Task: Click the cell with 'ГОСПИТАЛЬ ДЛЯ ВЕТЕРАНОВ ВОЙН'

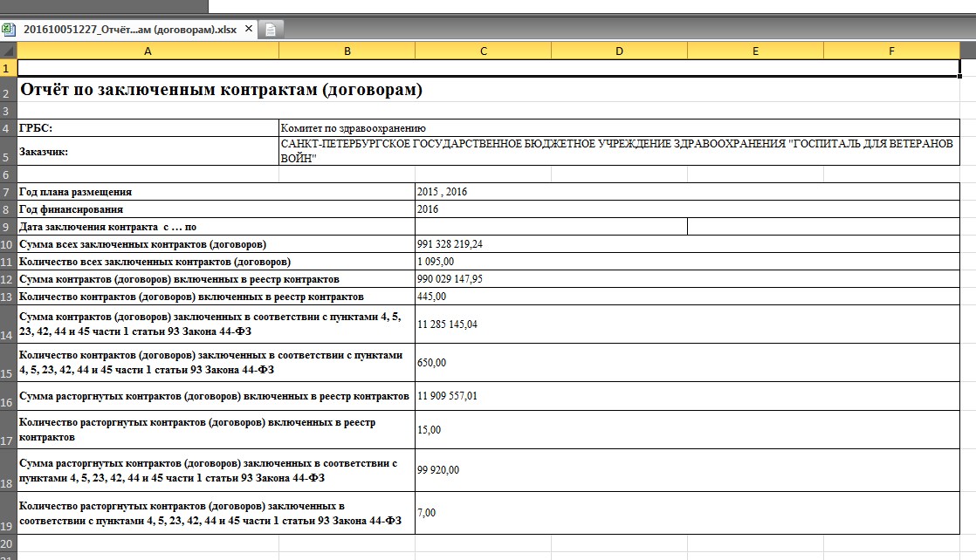Action: click(x=619, y=151)
